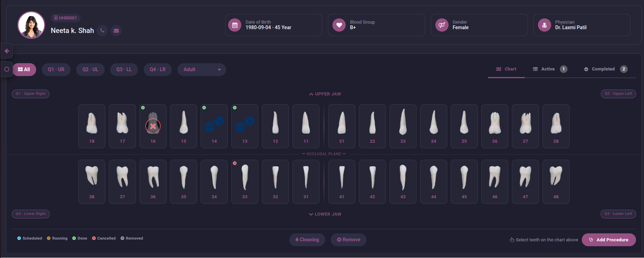Click the Physician doctor icon

tap(545, 25)
